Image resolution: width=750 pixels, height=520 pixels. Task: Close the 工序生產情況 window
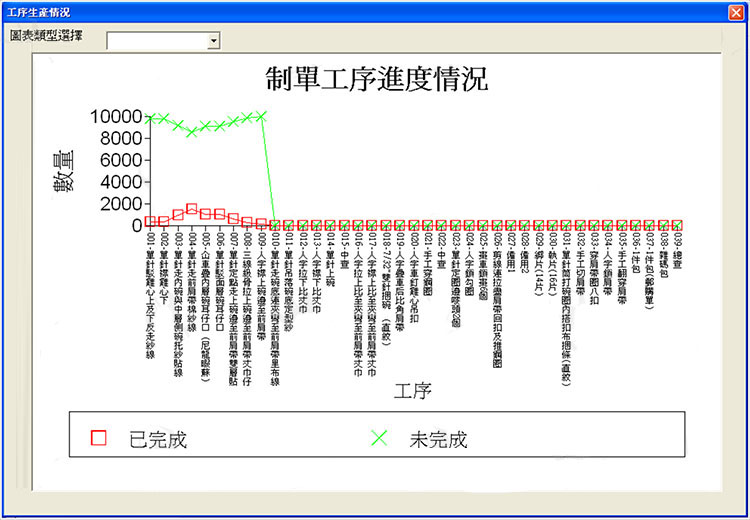tap(736, 12)
